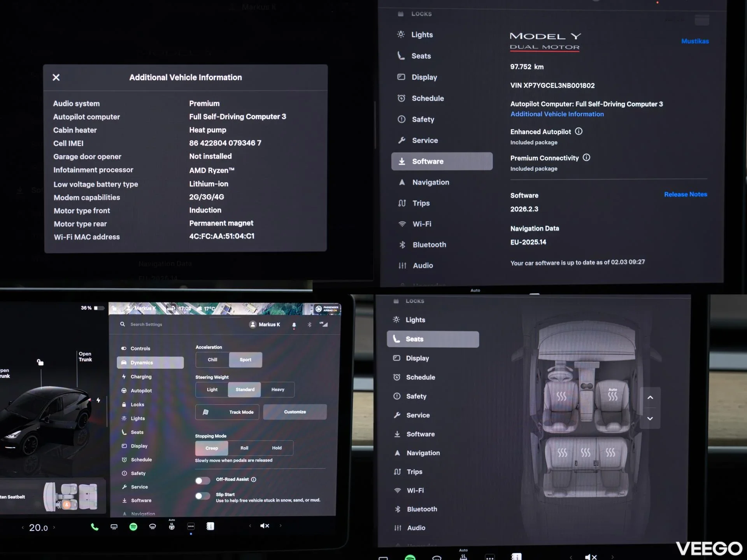Increase temperature with right chevron
This screenshot has width=747, height=560.
[54, 527]
